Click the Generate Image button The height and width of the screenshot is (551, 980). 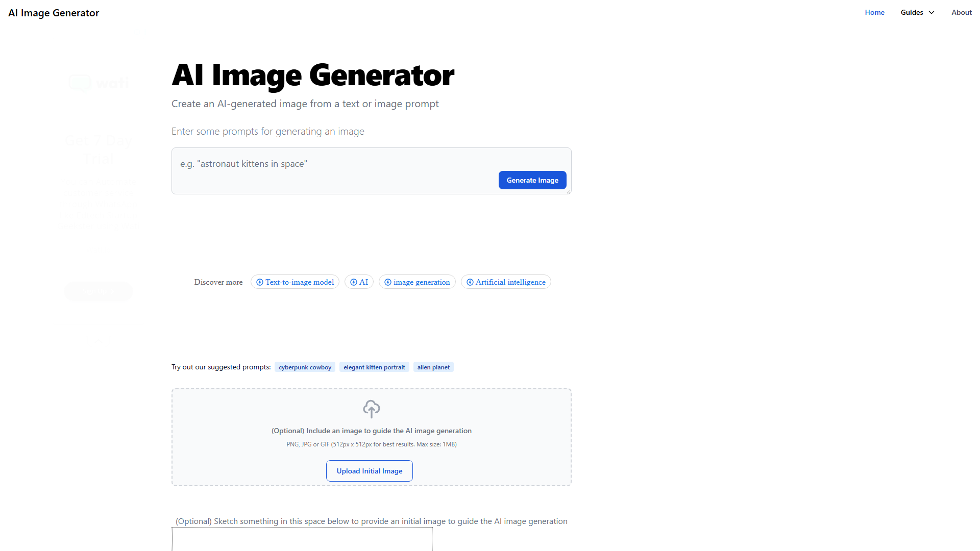coord(532,180)
